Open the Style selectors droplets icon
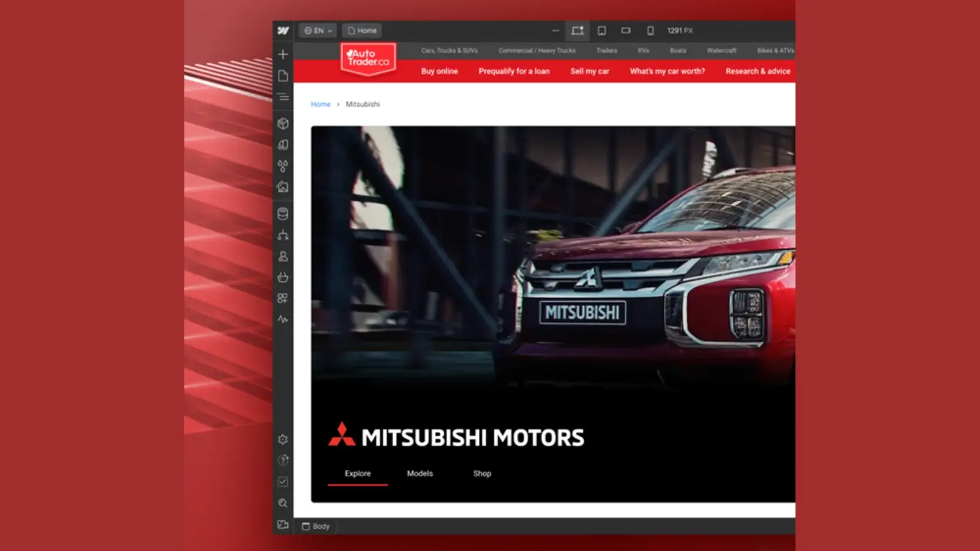Screen dimensions: 980x551 tap(283, 166)
